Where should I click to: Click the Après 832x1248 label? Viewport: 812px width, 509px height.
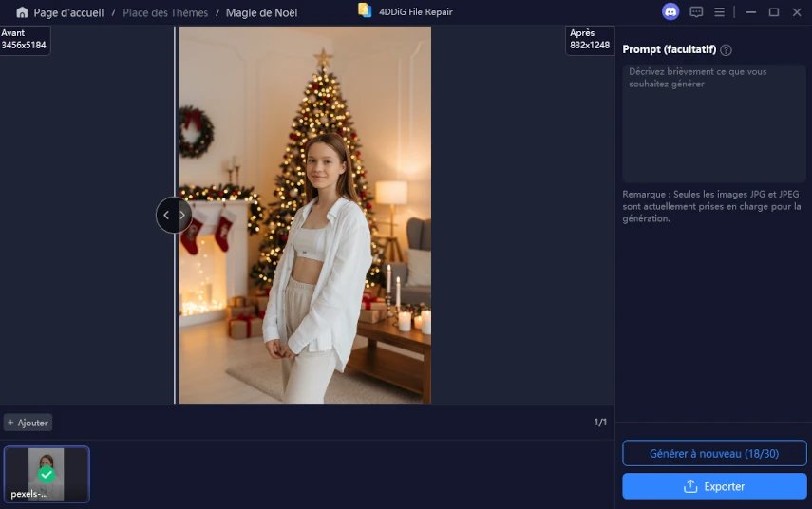tap(590, 39)
